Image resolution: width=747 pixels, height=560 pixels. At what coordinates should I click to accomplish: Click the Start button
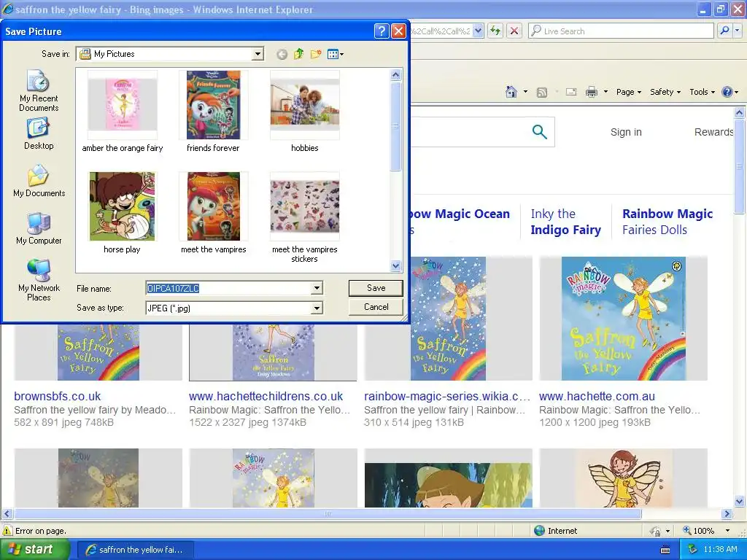pyautogui.click(x=34, y=550)
